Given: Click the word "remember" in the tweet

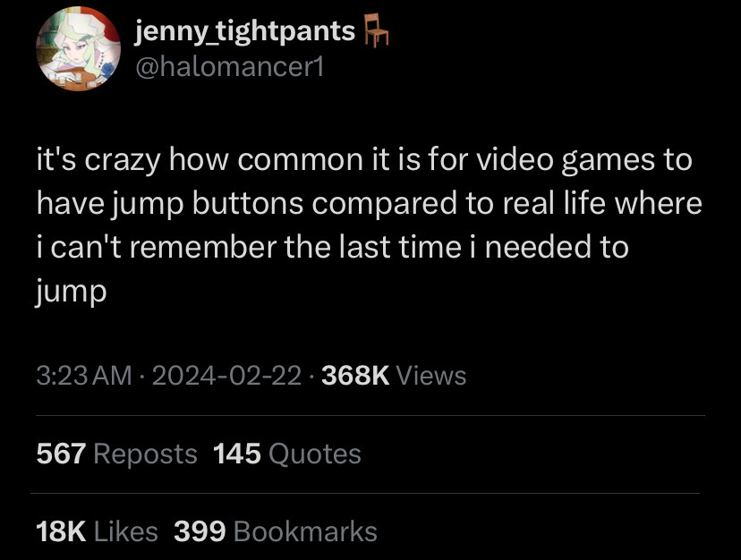Looking at the screenshot, I should click(x=203, y=247).
